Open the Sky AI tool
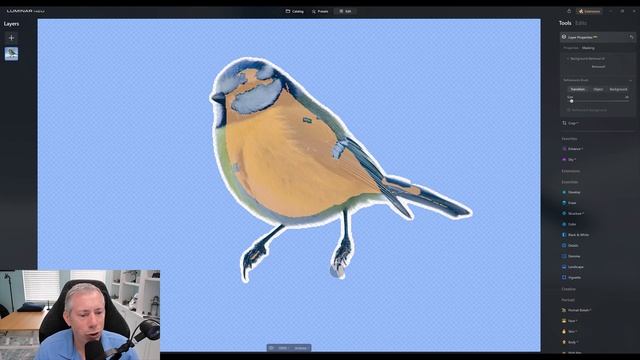Image resolution: width=640 pixels, height=360 pixels. (569, 160)
